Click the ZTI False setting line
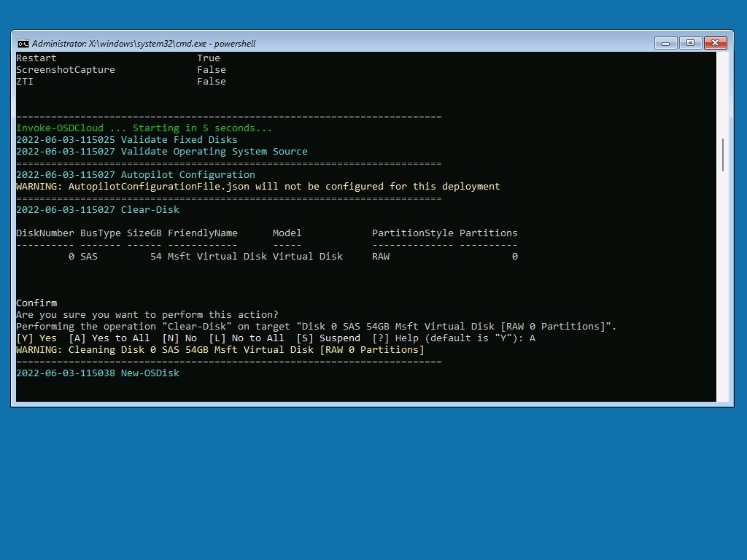This screenshot has height=560, width=747. tap(121, 82)
